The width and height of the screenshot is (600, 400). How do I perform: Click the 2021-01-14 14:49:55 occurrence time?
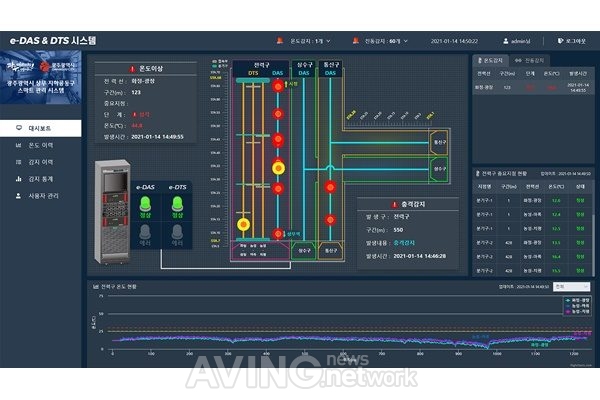(157, 137)
